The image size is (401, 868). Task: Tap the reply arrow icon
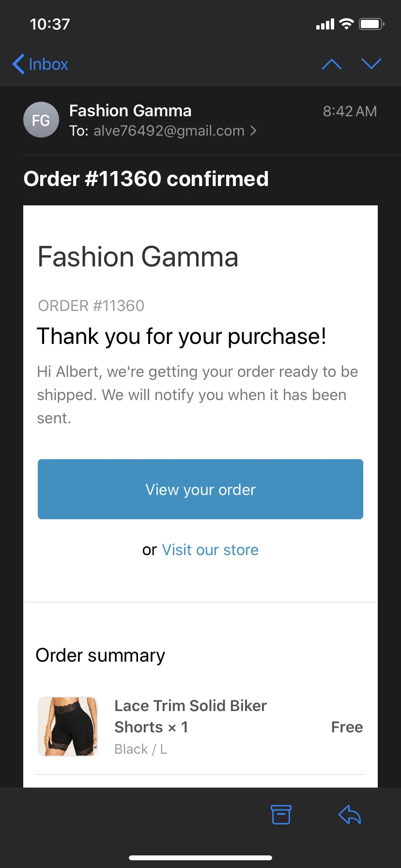pos(350,815)
